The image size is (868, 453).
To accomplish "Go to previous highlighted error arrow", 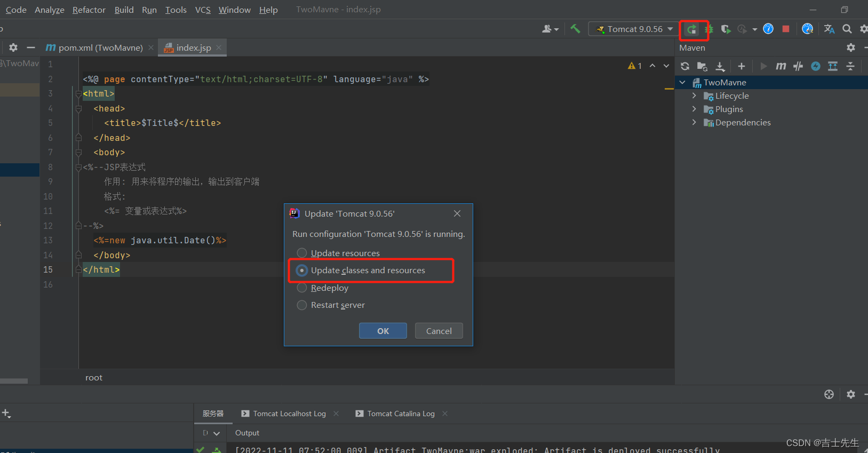I will click(652, 66).
